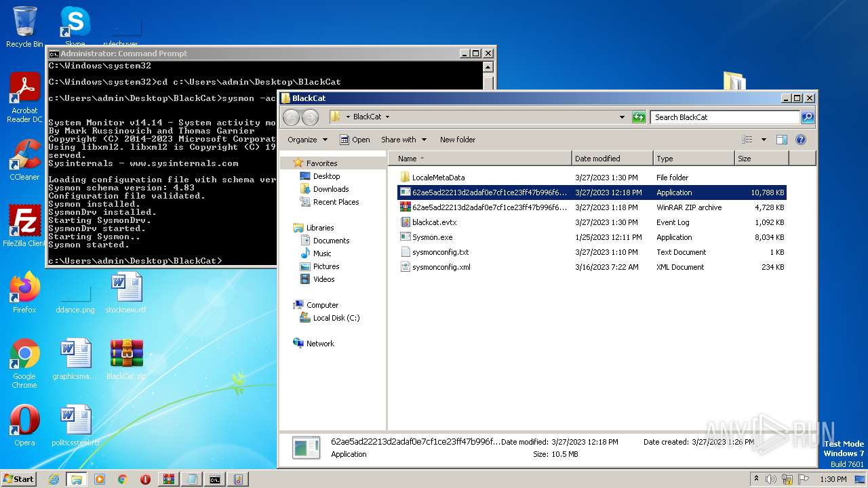Click the Explorer Forward navigation button
This screenshot has width=868, height=488.
click(310, 117)
